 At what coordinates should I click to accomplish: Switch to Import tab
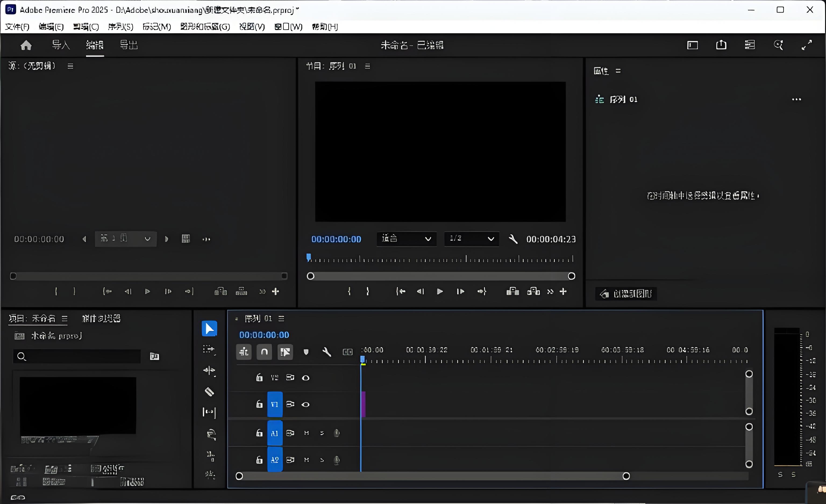(x=61, y=45)
